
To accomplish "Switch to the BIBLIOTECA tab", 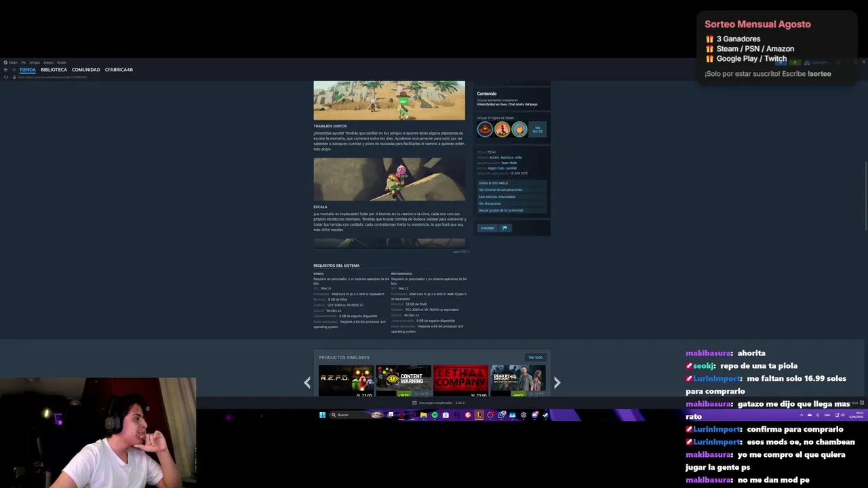I will 54,70.
